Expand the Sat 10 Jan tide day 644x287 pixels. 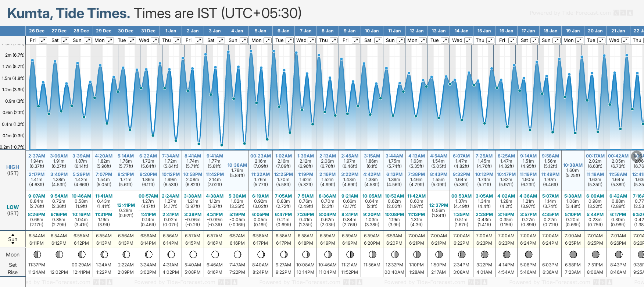click(378, 40)
